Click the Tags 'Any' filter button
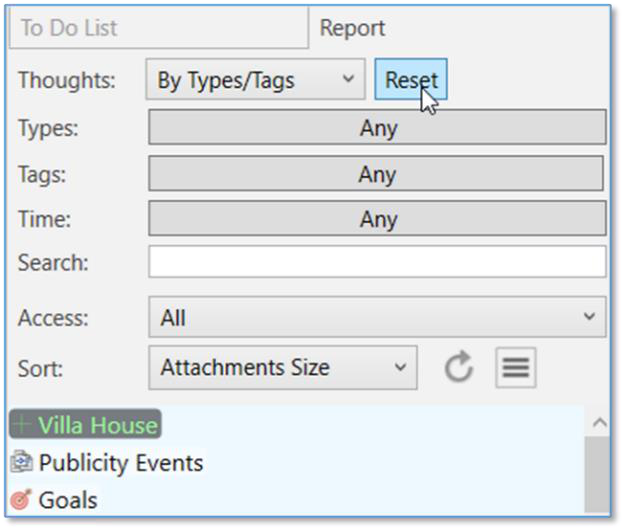 376,174
